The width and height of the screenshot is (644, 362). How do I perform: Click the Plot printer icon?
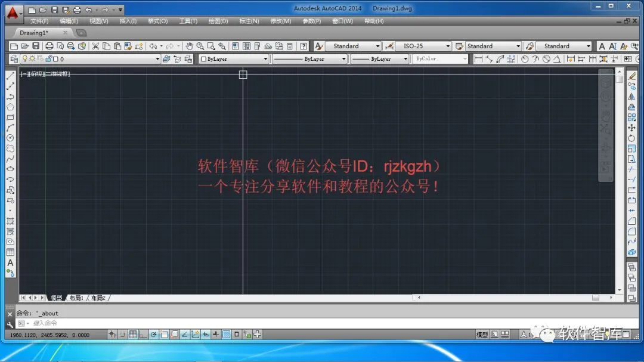[49, 46]
